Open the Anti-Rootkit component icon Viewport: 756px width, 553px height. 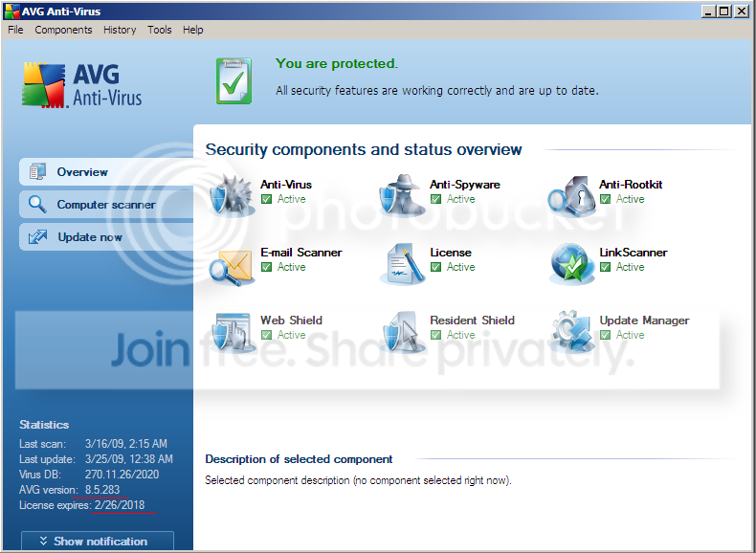570,196
